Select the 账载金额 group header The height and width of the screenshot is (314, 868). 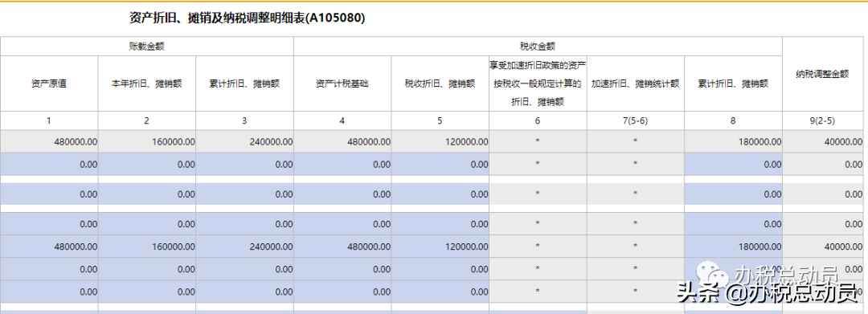point(147,47)
